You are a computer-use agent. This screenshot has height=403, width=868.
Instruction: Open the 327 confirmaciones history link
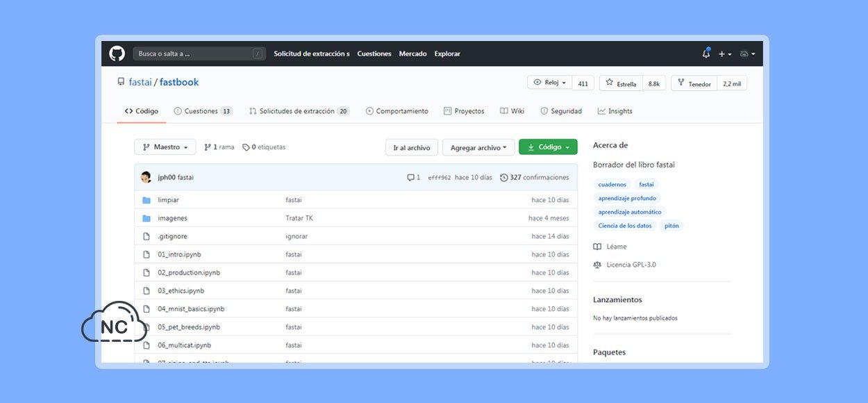(534, 178)
